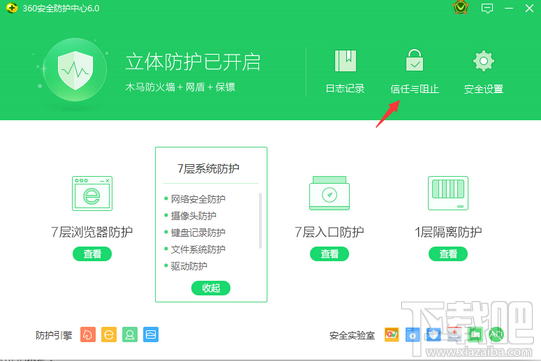
Task: Open the orange security lab tool icon
Action: point(392,335)
